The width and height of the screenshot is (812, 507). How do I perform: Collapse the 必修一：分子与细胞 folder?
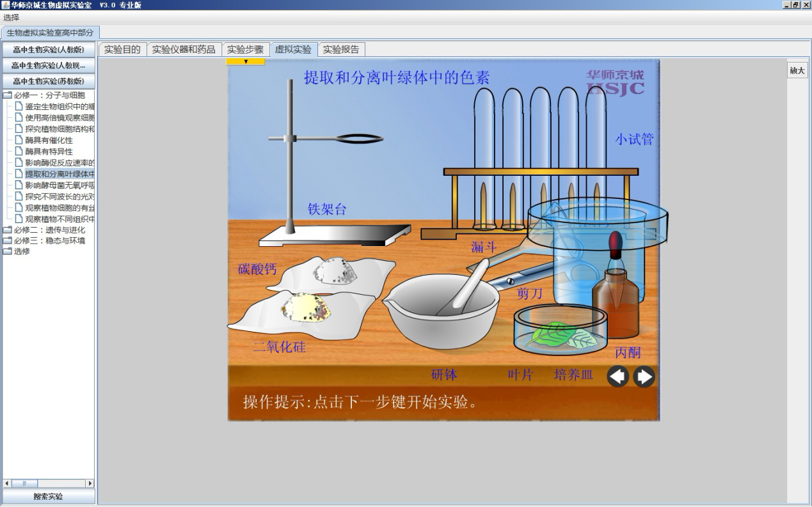7,95
